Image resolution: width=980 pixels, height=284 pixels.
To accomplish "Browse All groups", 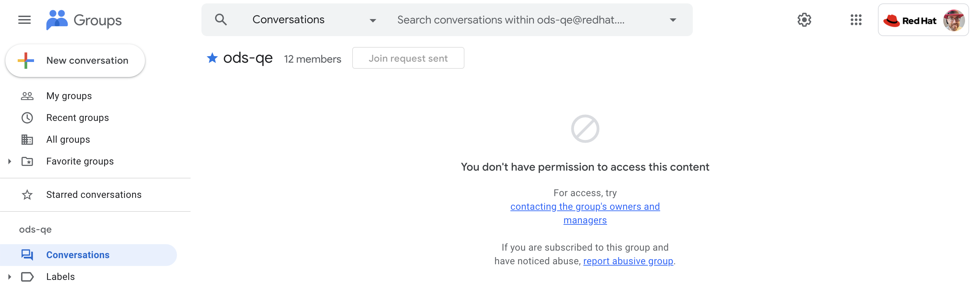I will click(x=68, y=139).
